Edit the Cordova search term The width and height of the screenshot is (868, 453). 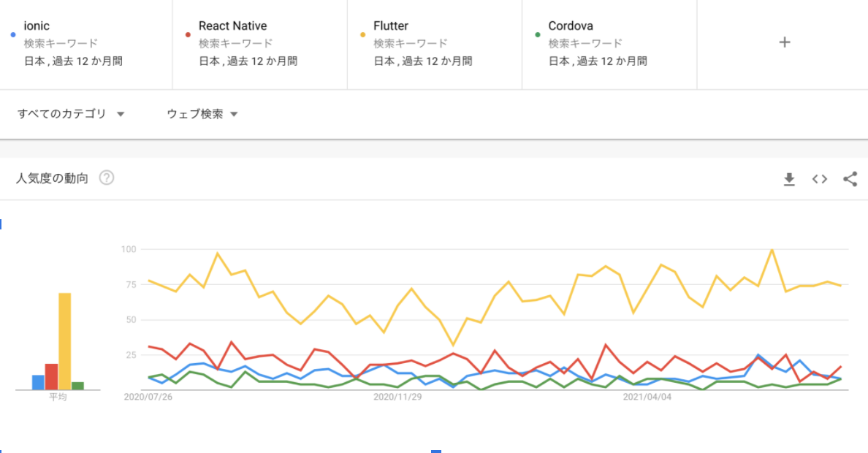(x=570, y=26)
